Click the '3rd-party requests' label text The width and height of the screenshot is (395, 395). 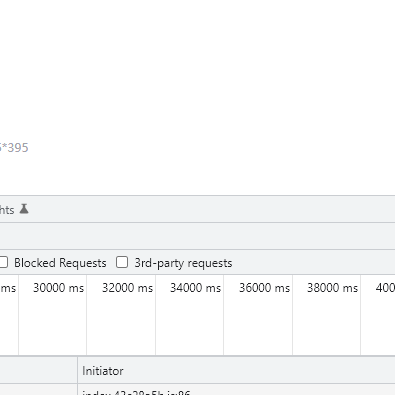[183, 263]
